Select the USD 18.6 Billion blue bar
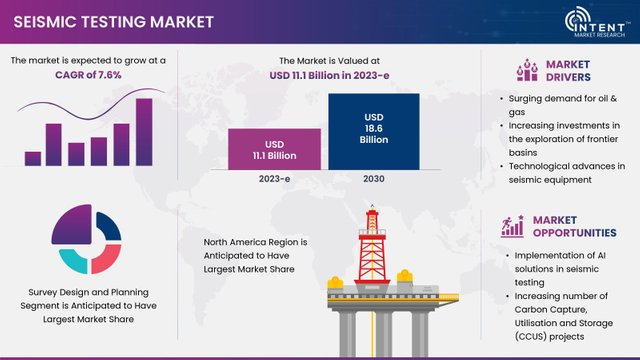 click(x=374, y=131)
